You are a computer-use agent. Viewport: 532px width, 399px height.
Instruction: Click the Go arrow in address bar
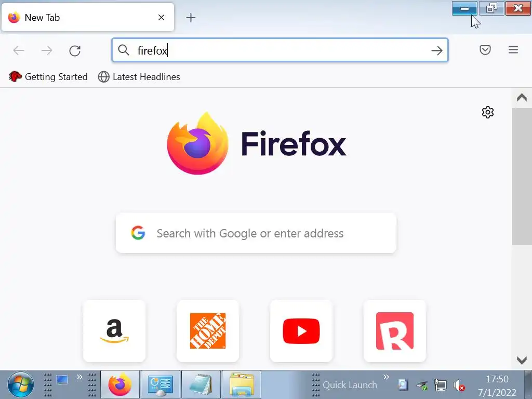pyautogui.click(x=436, y=50)
